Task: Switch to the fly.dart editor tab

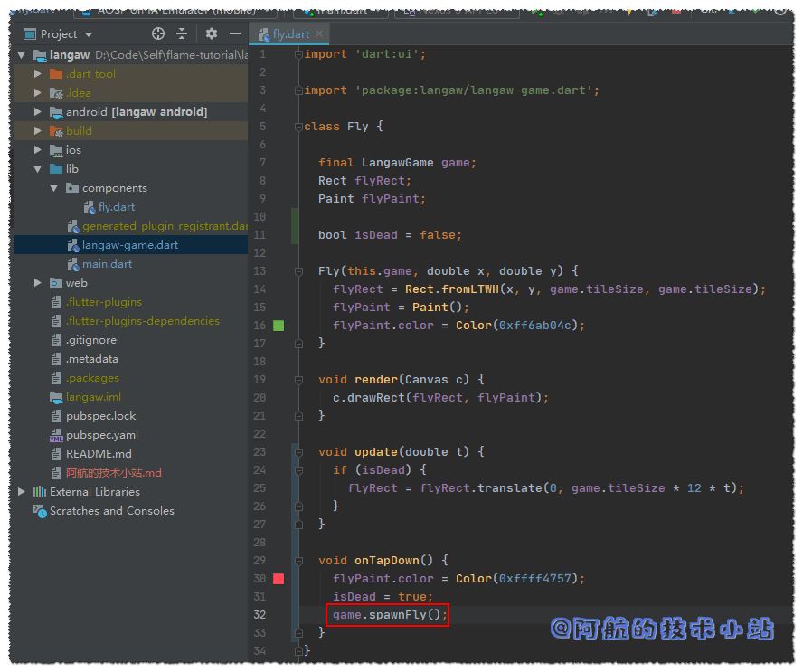Action: point(289,33)
